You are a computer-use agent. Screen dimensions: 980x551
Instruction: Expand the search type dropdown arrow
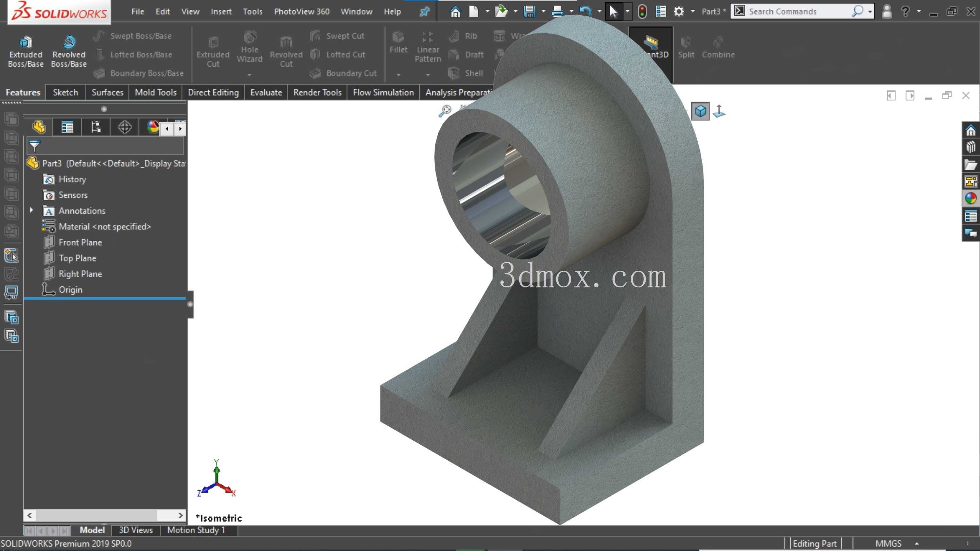pos(870,12)
